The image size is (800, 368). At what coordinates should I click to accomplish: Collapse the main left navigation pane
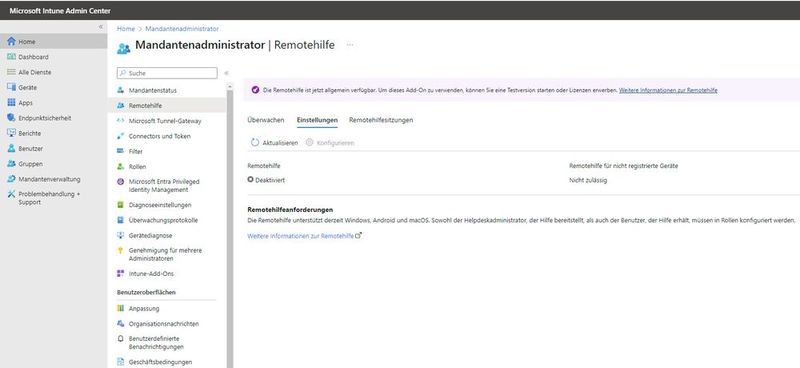101,27
